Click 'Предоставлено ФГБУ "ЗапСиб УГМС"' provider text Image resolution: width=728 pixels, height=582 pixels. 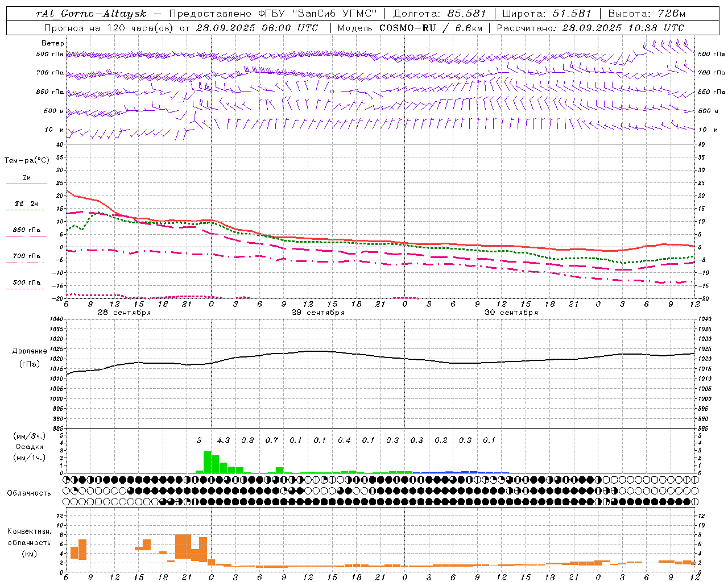[273, 14]
